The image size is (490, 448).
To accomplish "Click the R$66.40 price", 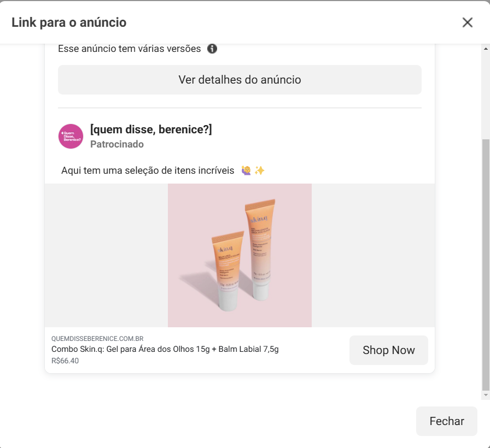I will tap(65, 361).
